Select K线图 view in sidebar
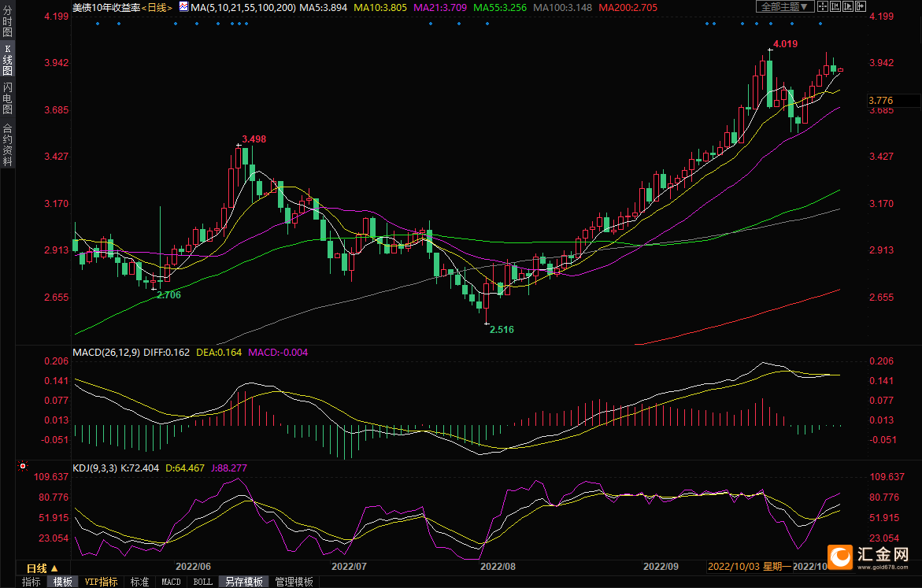This screenshot has height=588, width=922. (8, 59)
